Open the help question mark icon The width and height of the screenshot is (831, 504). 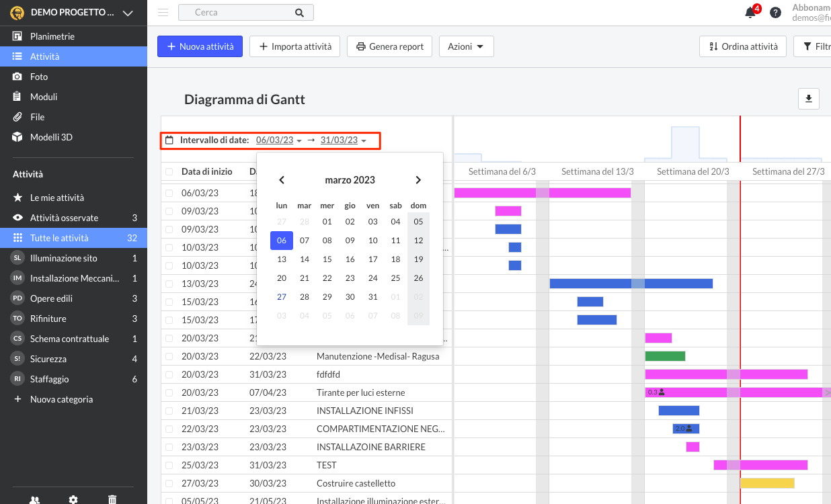coord(775,13)
